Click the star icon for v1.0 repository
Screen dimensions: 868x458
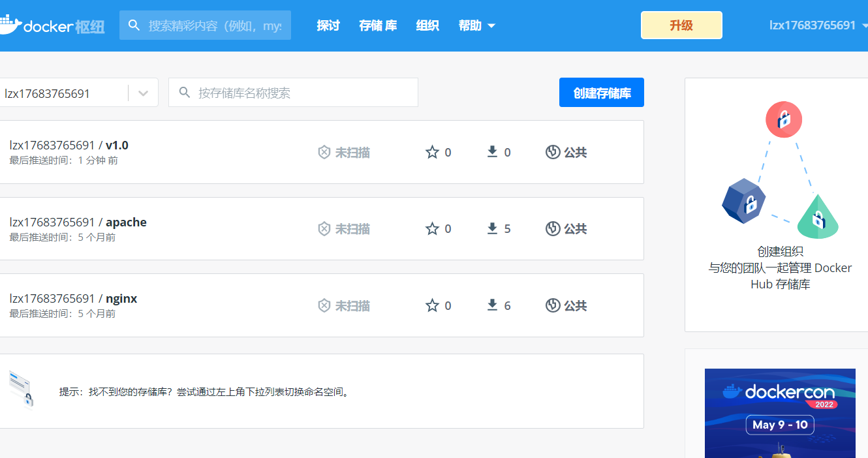(x=432, y=152)
